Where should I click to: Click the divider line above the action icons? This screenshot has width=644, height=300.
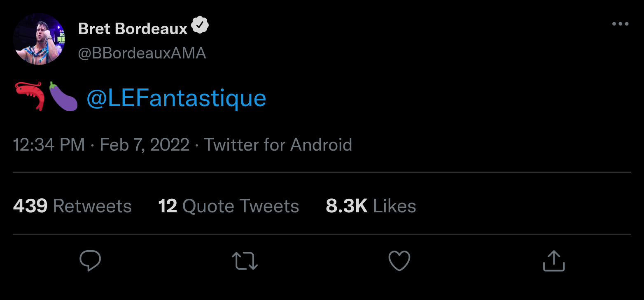(322, 235)
